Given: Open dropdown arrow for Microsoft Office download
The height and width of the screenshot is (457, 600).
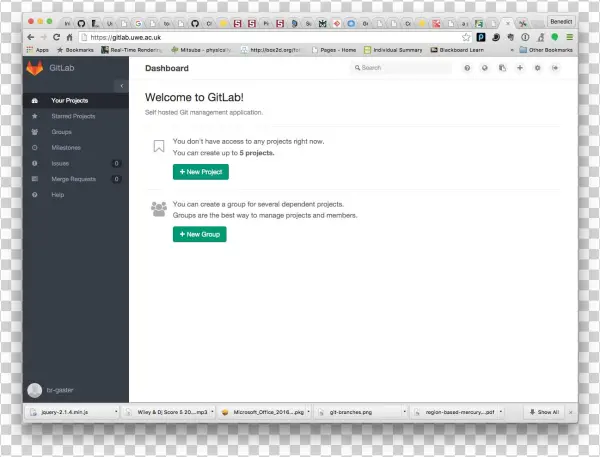Looking at the screenshot, I should click(308, 412).
